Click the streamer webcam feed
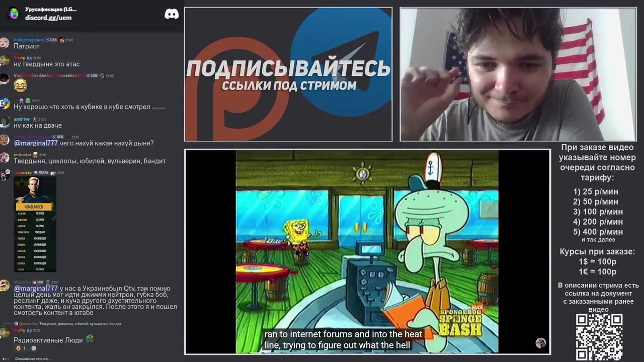 [518, 74]
